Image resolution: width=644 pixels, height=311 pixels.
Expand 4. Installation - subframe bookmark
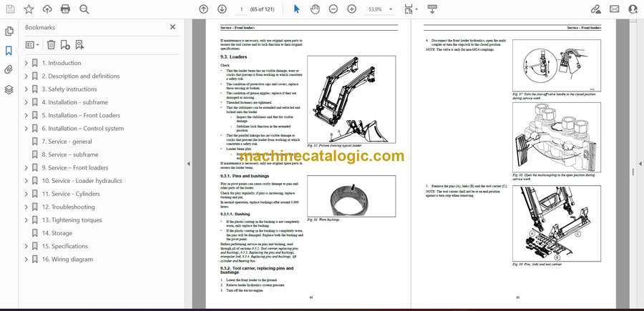pos(26,102)
